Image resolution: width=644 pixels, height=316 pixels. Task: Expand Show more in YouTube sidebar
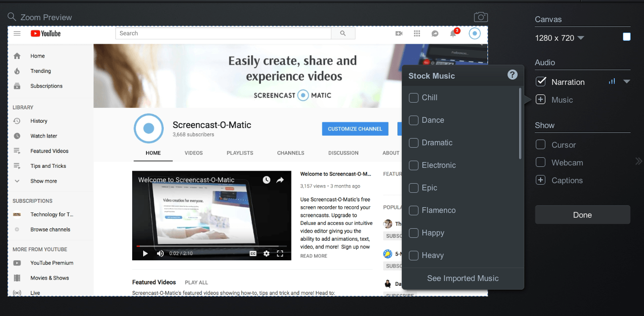[43, 181]
